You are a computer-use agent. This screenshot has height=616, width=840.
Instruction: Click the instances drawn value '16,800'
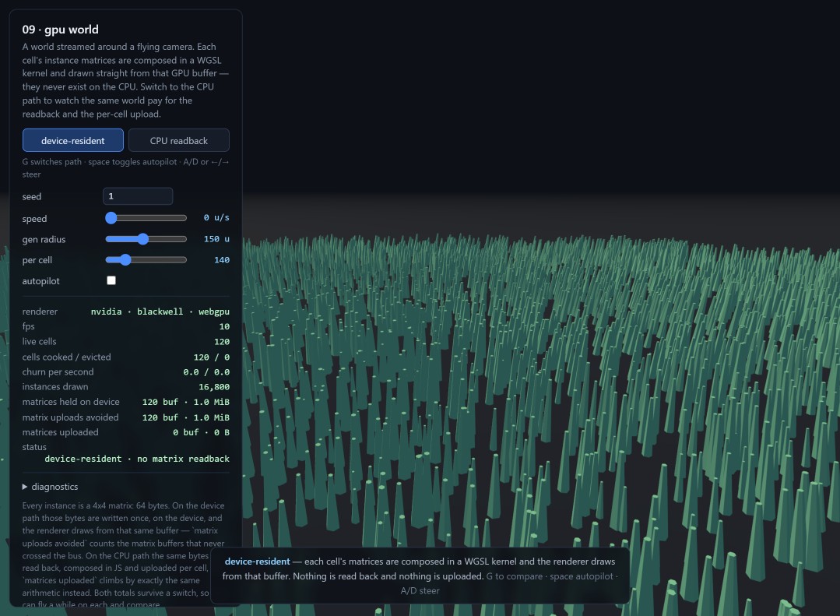pyautogui.click(x=214, y=387)
